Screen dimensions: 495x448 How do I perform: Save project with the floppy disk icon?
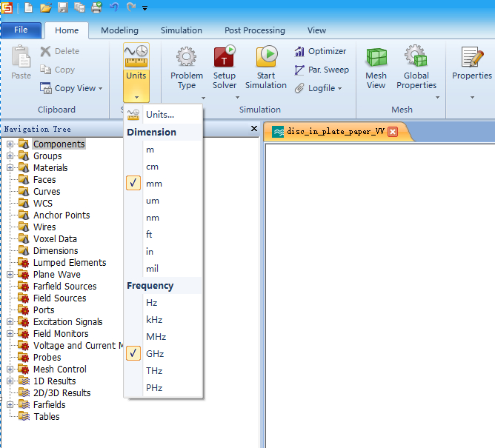[x=63, y=7]
